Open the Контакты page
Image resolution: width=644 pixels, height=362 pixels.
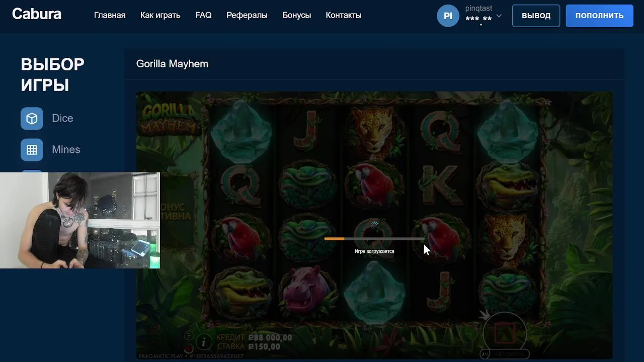[344, 15]
